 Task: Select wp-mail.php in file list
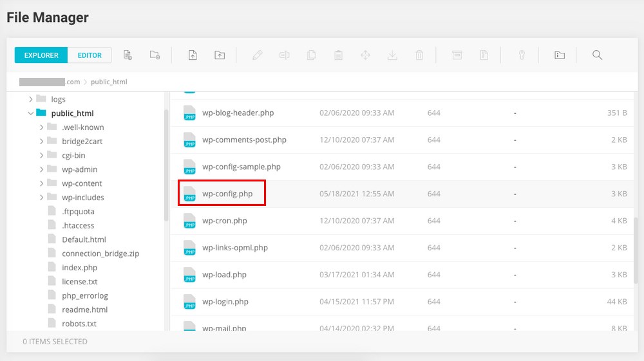click(224, 328)
